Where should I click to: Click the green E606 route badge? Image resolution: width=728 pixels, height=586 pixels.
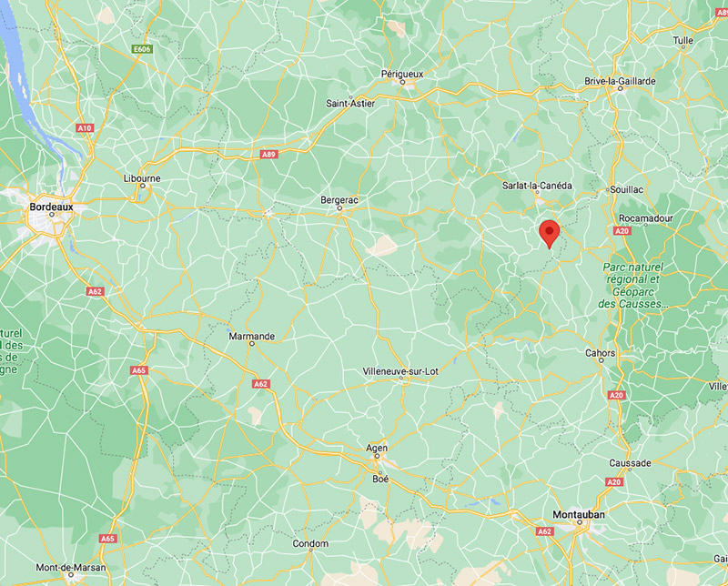pyautogui.click(x=142, y=49)
